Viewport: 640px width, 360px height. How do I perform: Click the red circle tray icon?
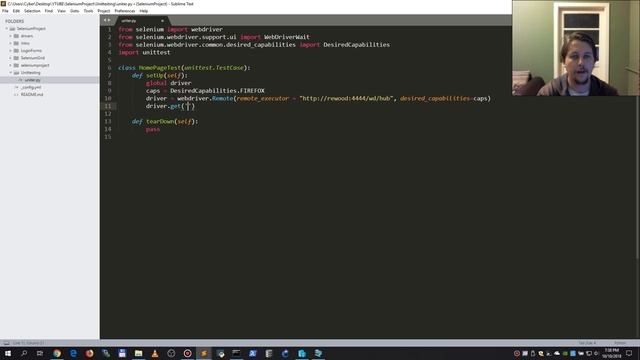point(517,353)
